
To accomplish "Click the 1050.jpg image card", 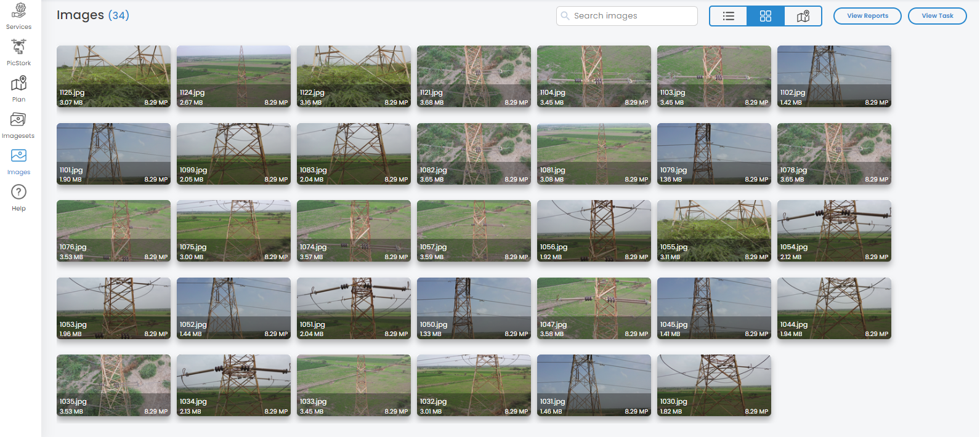I will click(474, 308).
